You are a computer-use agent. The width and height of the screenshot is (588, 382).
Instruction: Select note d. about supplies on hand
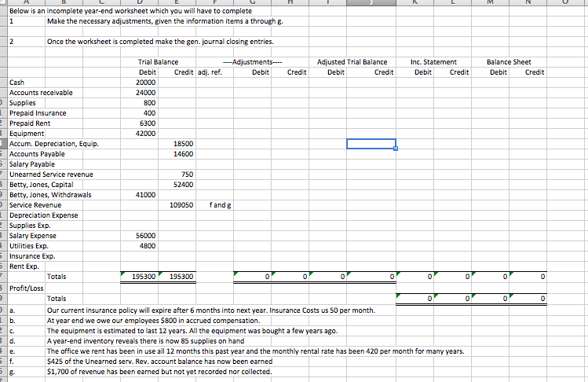click(x=145, y=340)
